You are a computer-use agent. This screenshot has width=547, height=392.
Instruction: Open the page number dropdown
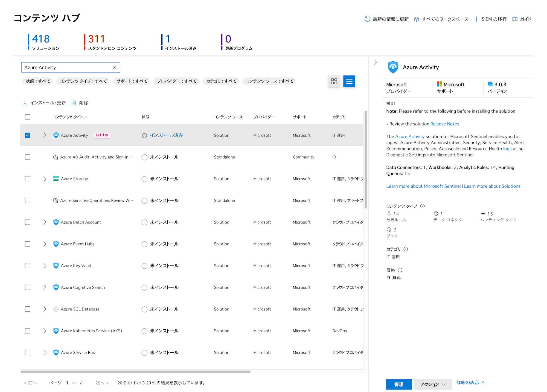click(x=71, y=383)
